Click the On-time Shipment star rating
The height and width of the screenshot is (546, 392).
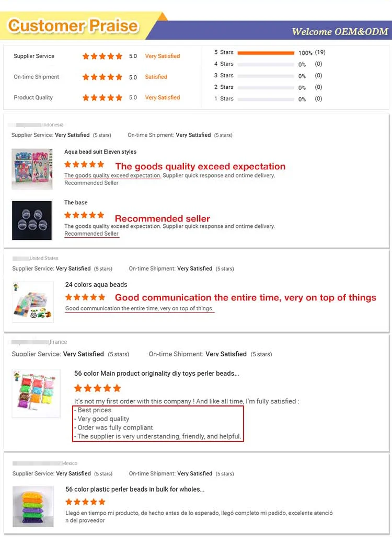(x=102, y=77)
